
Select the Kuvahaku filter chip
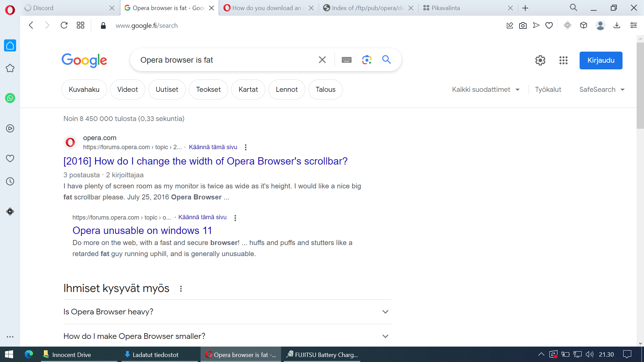(84, 89)
